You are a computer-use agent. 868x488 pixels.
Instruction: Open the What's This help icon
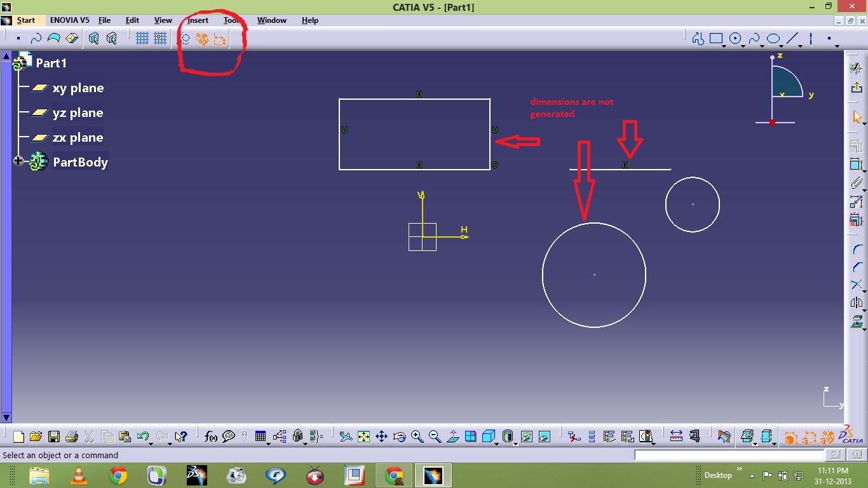(x=181, y=437)
